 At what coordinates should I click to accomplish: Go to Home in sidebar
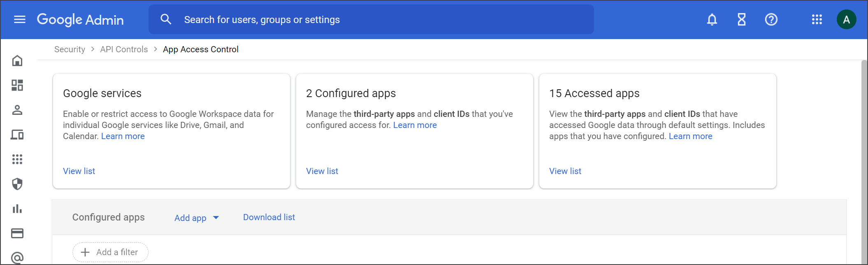click(17, 61)
